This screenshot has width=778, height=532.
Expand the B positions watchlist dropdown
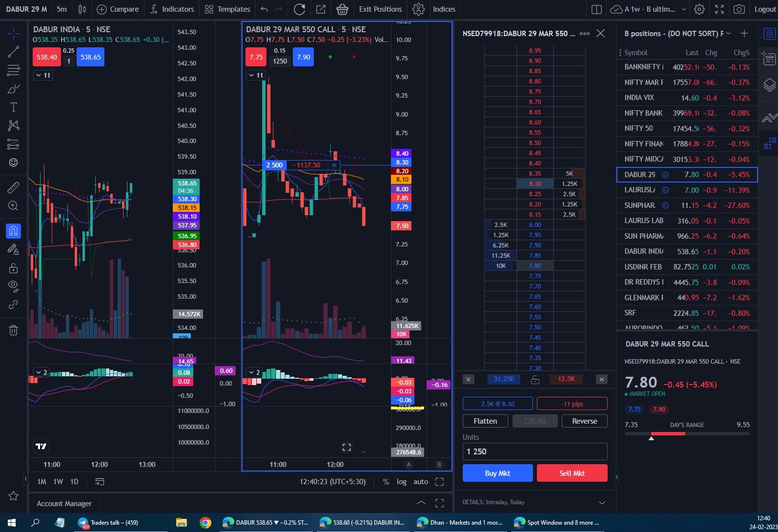pos(728,33)
